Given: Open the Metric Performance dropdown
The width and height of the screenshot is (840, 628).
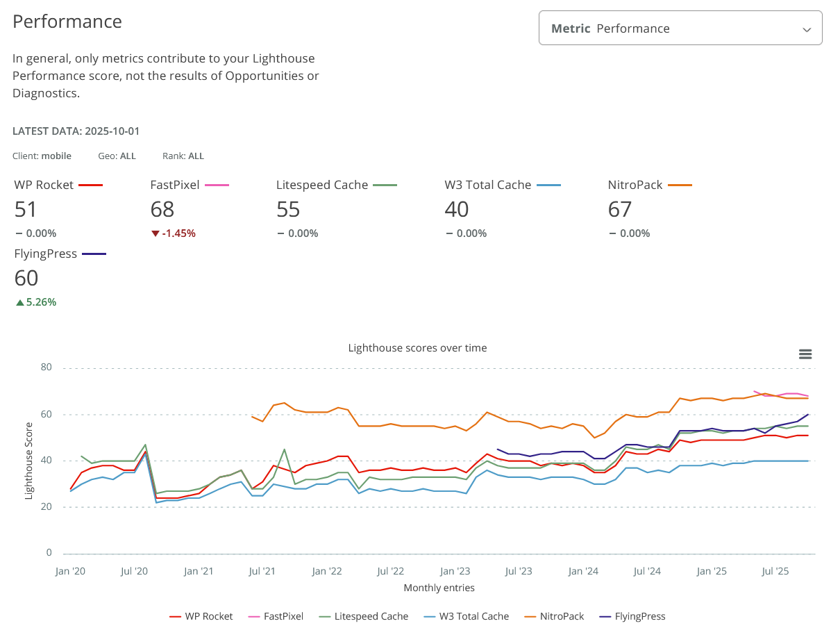Looking at the screenshot, I should point(680,28).
